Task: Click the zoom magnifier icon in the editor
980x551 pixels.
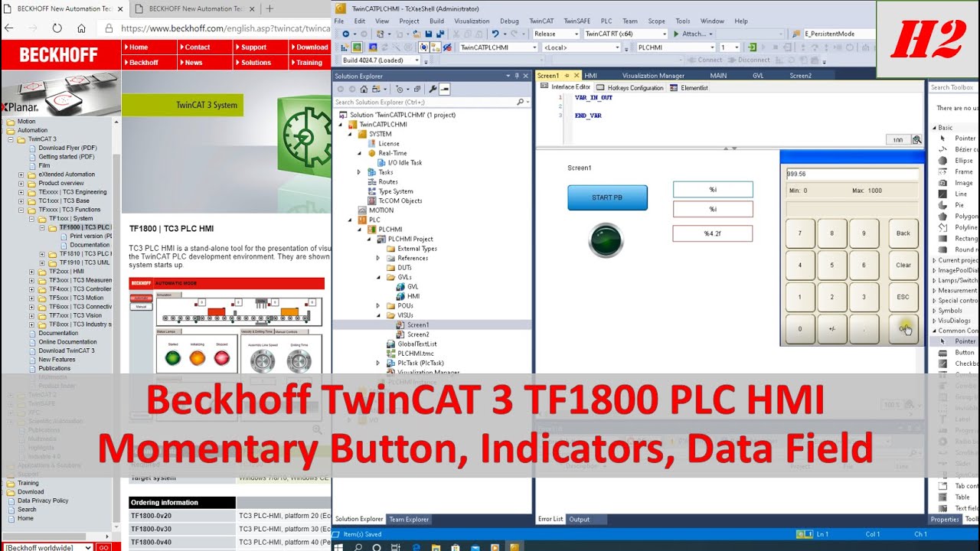Action: point(916,140)
